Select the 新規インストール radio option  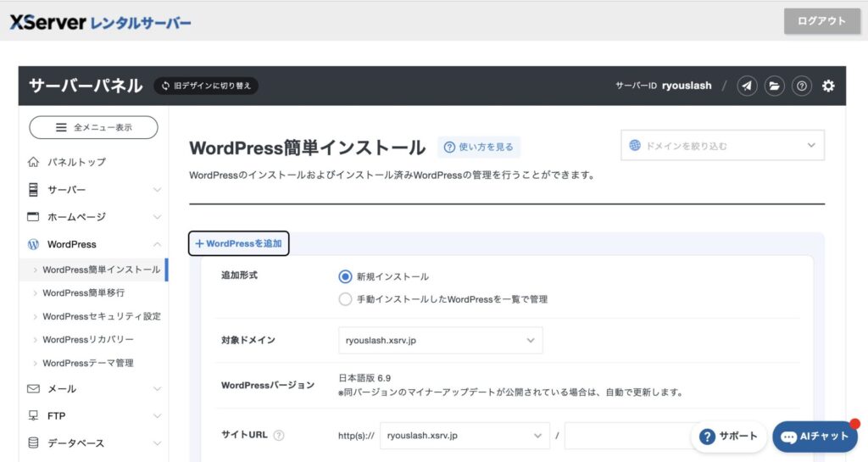345,276
